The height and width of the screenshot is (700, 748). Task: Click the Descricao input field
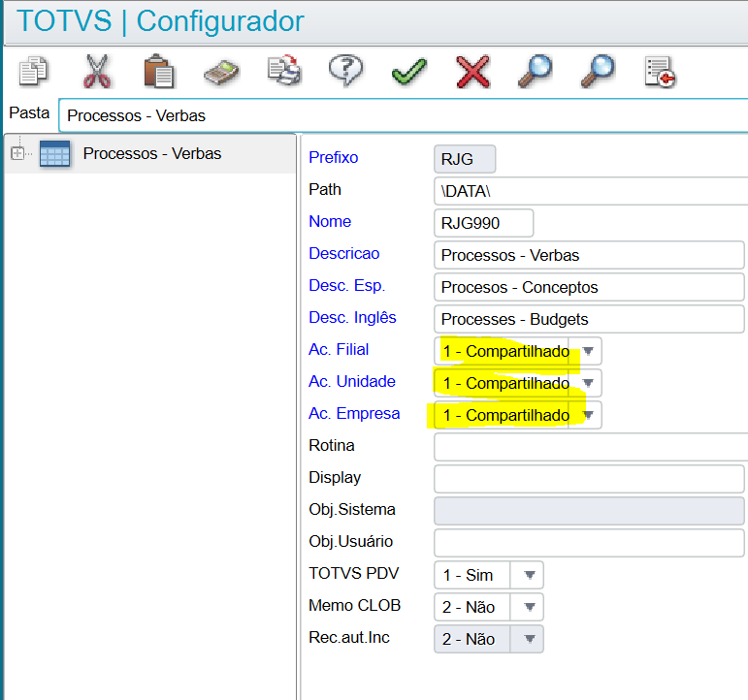(x=589, y=255)
